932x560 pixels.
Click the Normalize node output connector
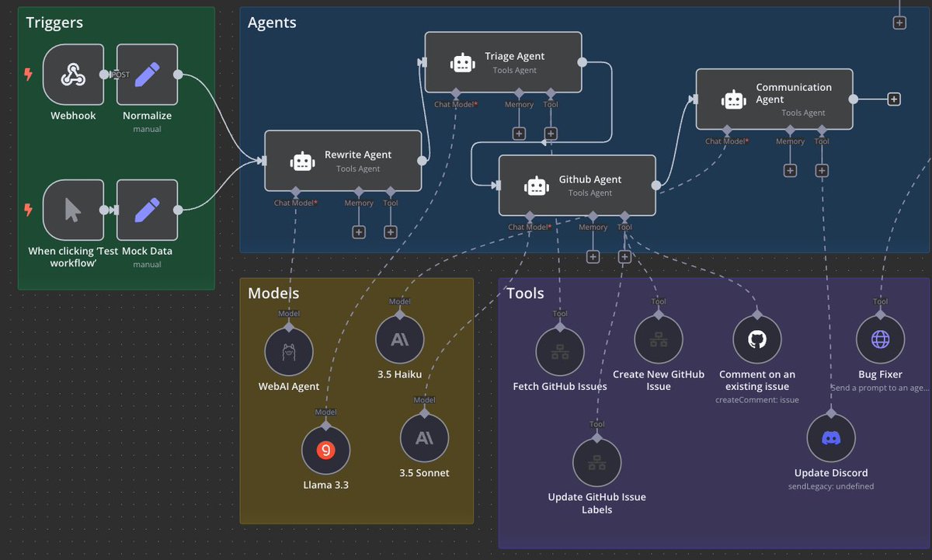[178, 75]
